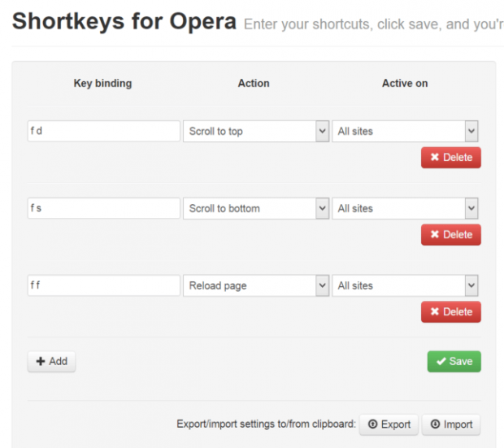504x448 pixels.
Task: Export settings to clipboard
Action: pos(389,424)
